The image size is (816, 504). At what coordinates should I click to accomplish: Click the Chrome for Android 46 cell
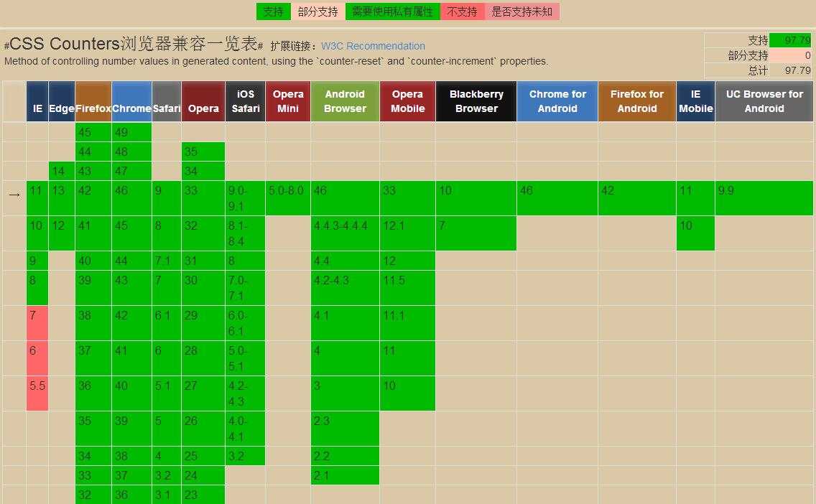click(x=557, y=198)
